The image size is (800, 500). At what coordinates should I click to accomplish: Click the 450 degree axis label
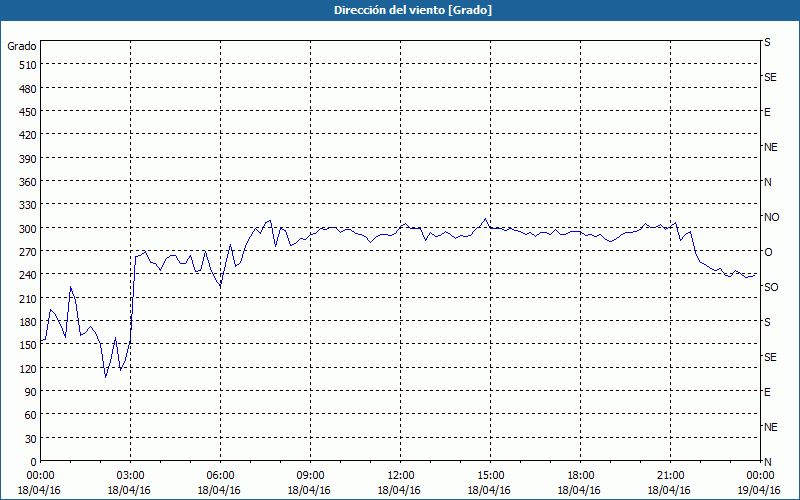pos(28,112)
